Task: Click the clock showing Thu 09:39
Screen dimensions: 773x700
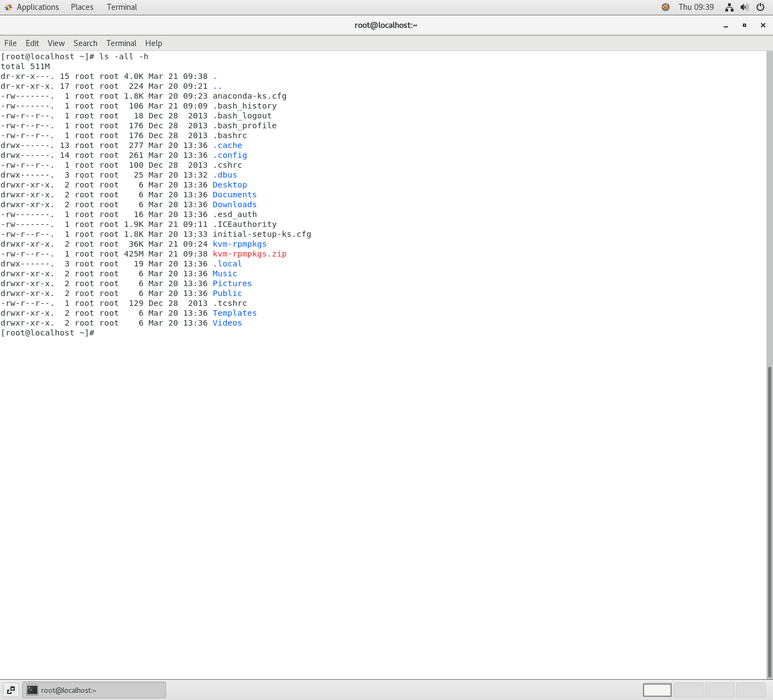Action: pyautogui.click(x=696, y=7)
